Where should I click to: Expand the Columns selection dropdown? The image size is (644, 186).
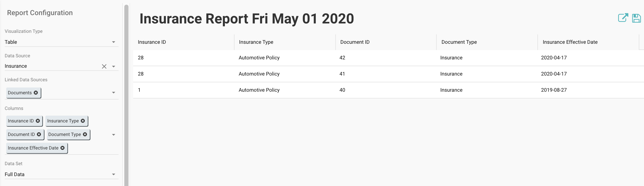(113, 134)
